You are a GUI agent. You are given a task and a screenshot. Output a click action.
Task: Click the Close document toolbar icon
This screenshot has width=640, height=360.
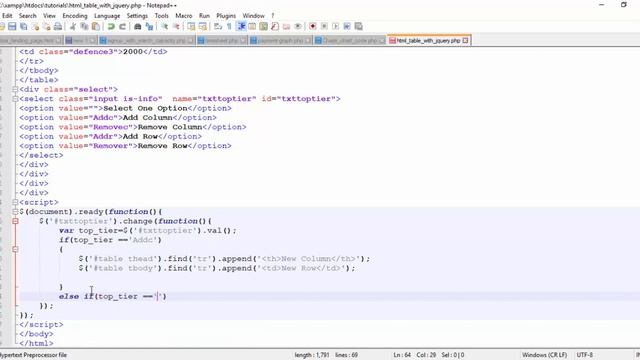pos(35,27)
